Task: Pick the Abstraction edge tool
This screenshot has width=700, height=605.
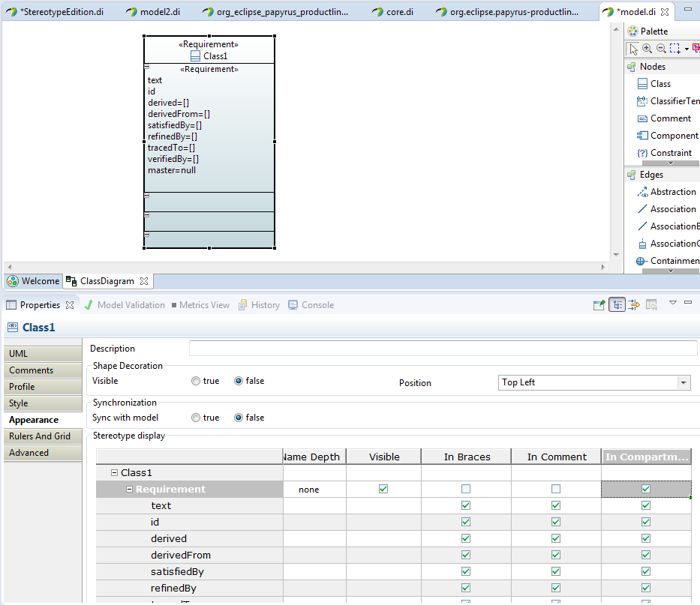Action: tap(666, 192)
